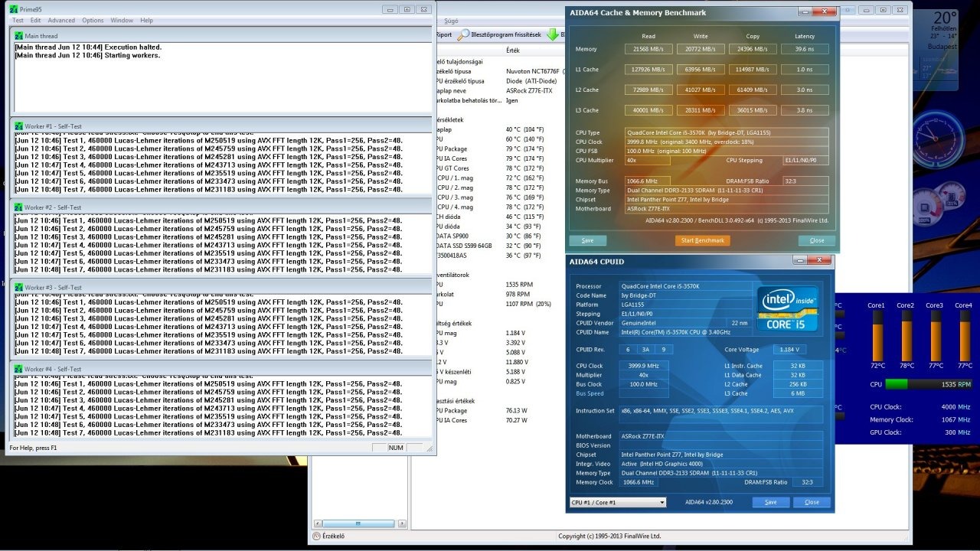Viewport: 980px width, 551px height.
Task: Click the Prime95 icon in the title bar
Action: [x=13, y=9]
